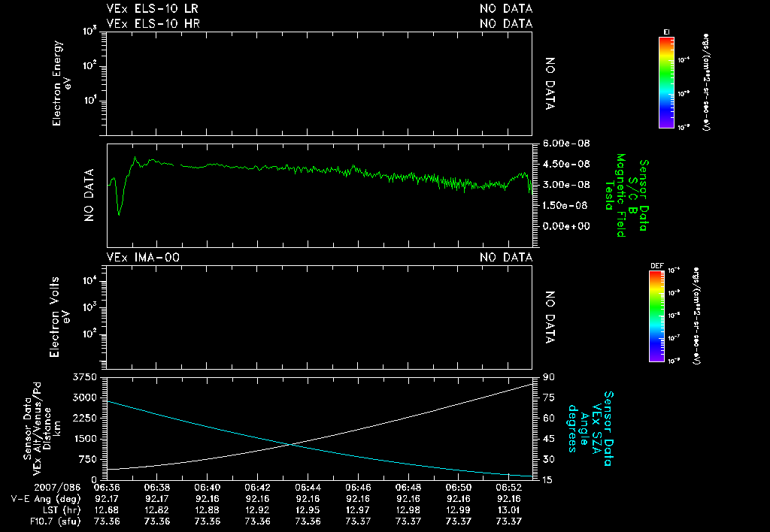The image size is (770, 532).
Task: Click the LST value 12.97
Action: (358, 510)
